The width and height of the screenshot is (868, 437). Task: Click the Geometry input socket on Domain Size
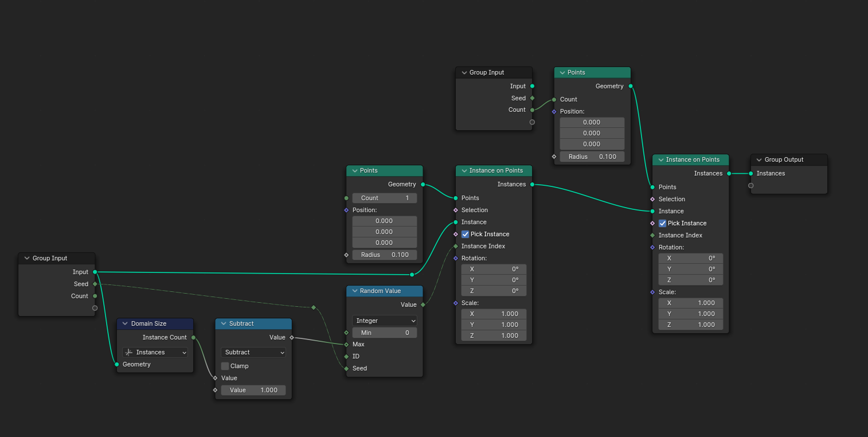point(117,364)
